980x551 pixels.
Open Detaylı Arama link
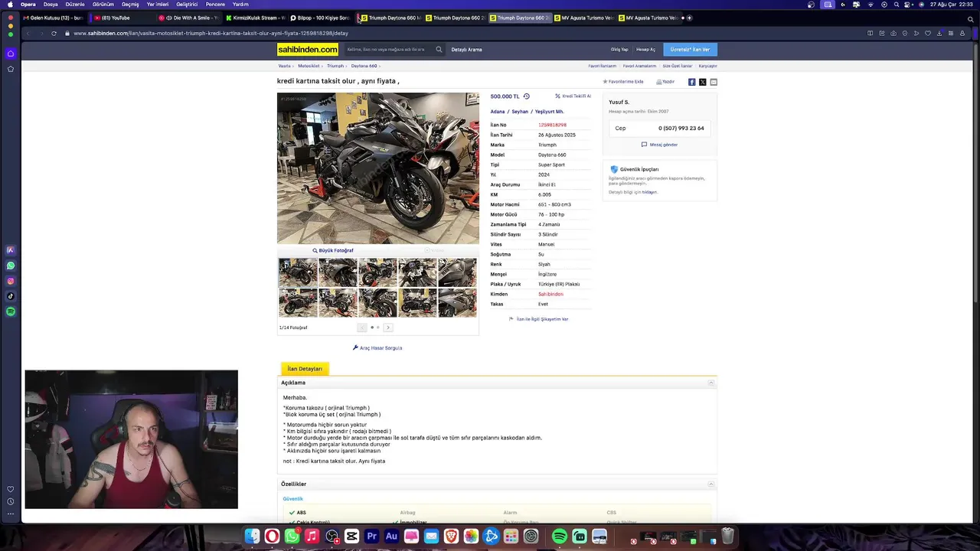click(x=466, y=49)
